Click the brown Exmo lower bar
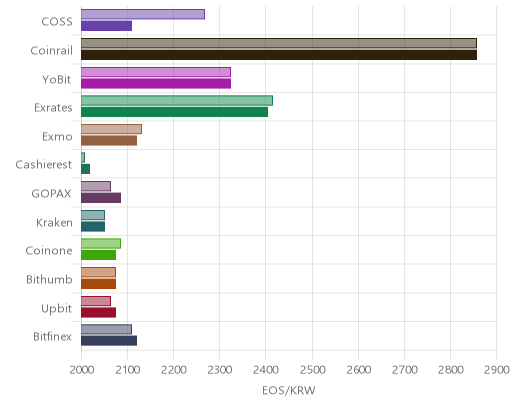 109,141
